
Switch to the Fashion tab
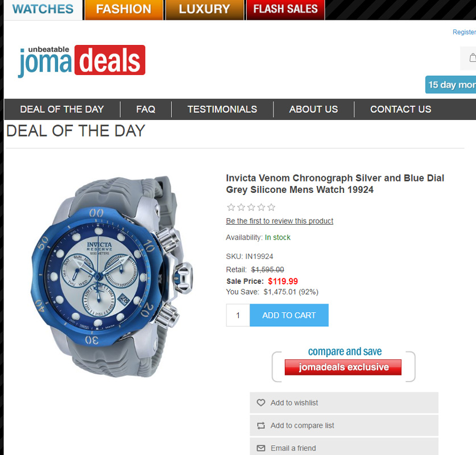coord(123,10)
